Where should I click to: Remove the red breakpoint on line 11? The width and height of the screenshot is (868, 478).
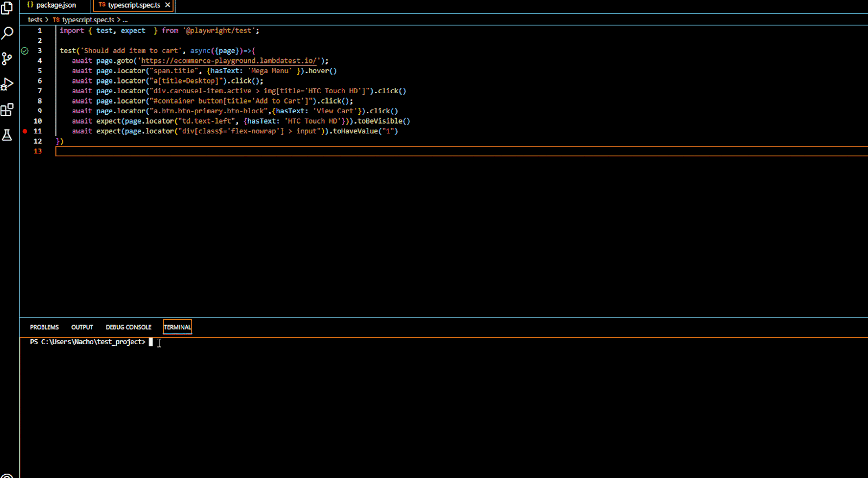coord(25,131)
